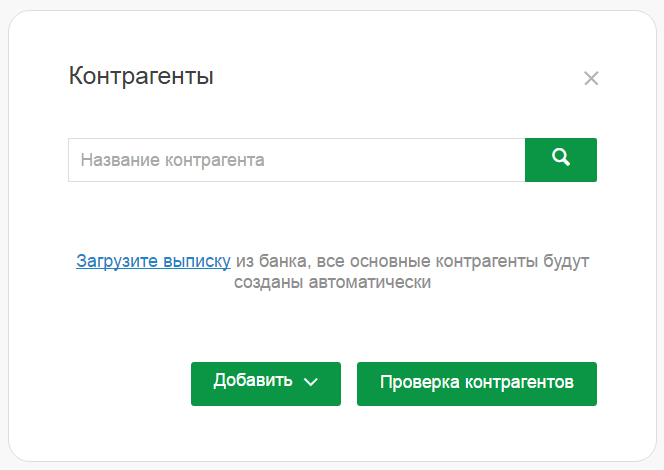This screenshot has width=664, height=470.
Task: Click the text создана автоматически description
Action: point(332,282)
